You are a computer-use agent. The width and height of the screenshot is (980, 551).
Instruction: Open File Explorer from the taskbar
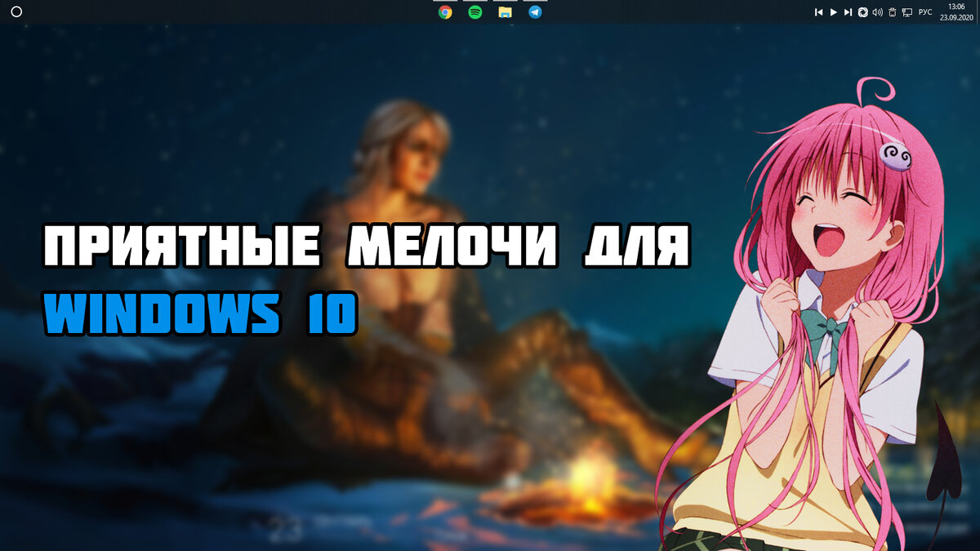pos(505,12)
